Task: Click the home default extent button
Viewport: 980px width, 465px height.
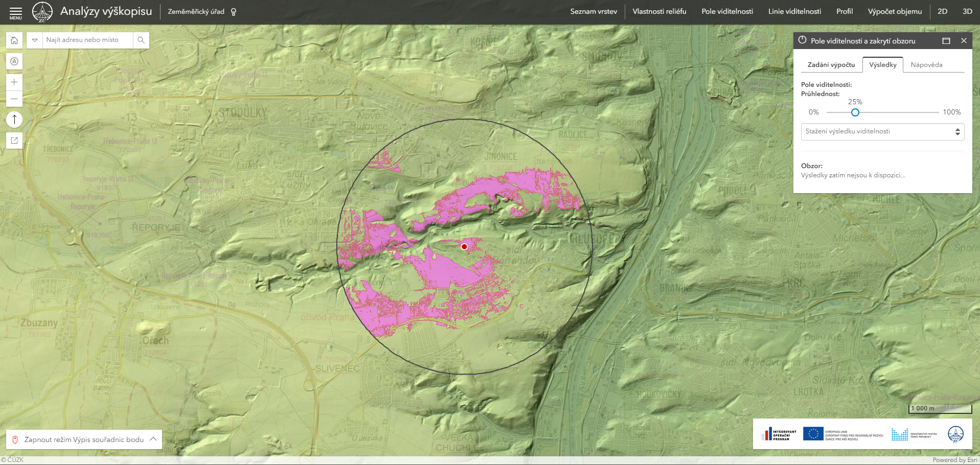Action: point(14,40)
